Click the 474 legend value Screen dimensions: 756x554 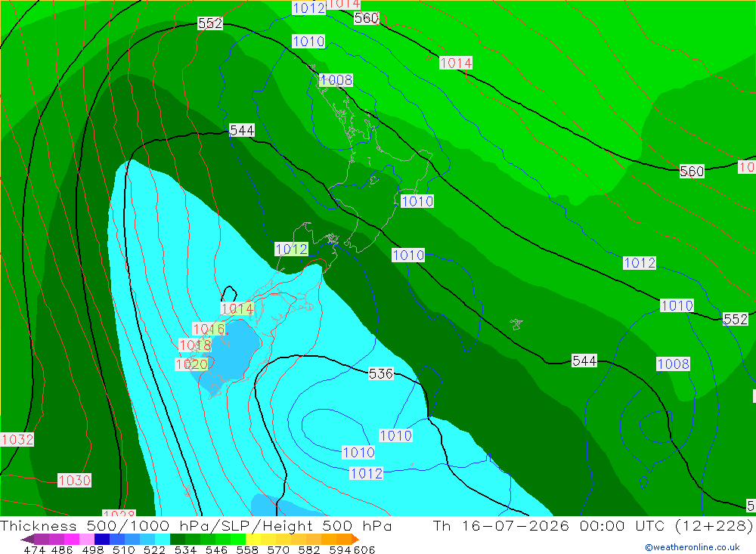point(34,549)
